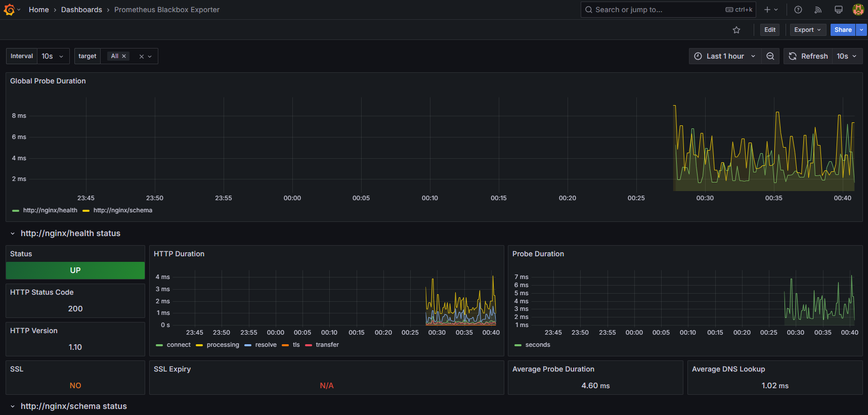Click the yellow http://nginx/schema color swatch
868x415 pixels.
point(86,211)
